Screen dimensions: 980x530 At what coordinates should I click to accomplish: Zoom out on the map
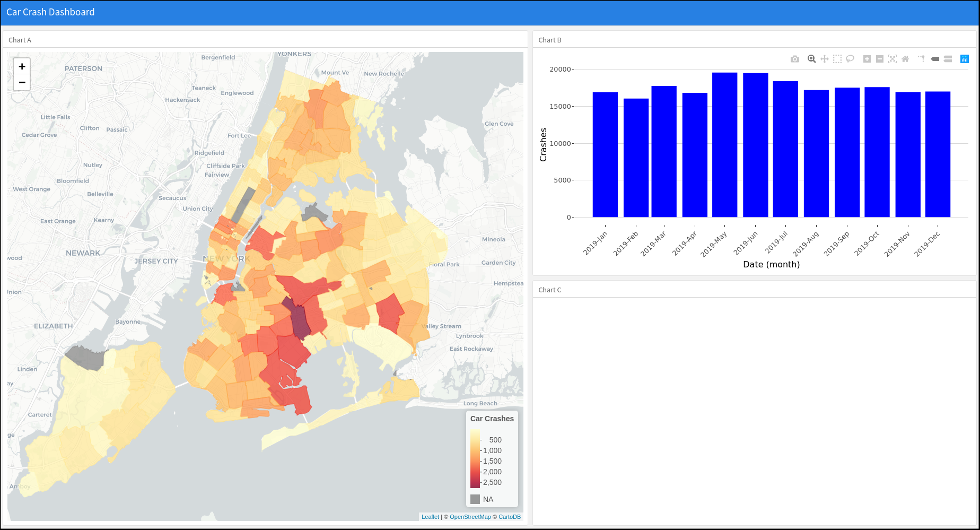coord(22,82)
